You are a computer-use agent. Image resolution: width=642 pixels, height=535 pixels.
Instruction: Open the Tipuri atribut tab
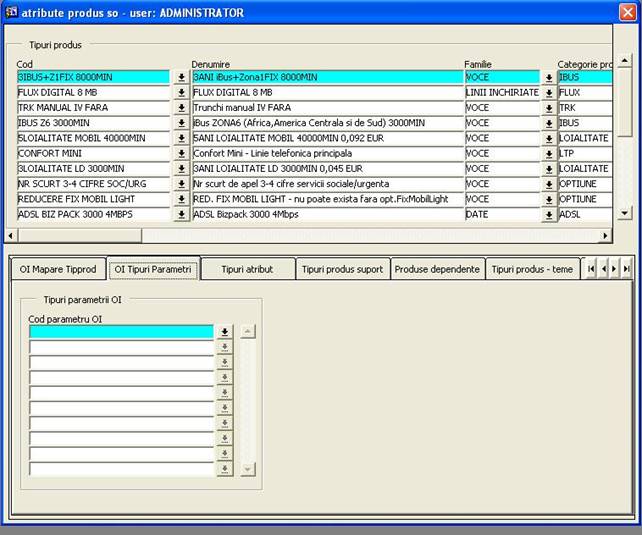point(247,269)
